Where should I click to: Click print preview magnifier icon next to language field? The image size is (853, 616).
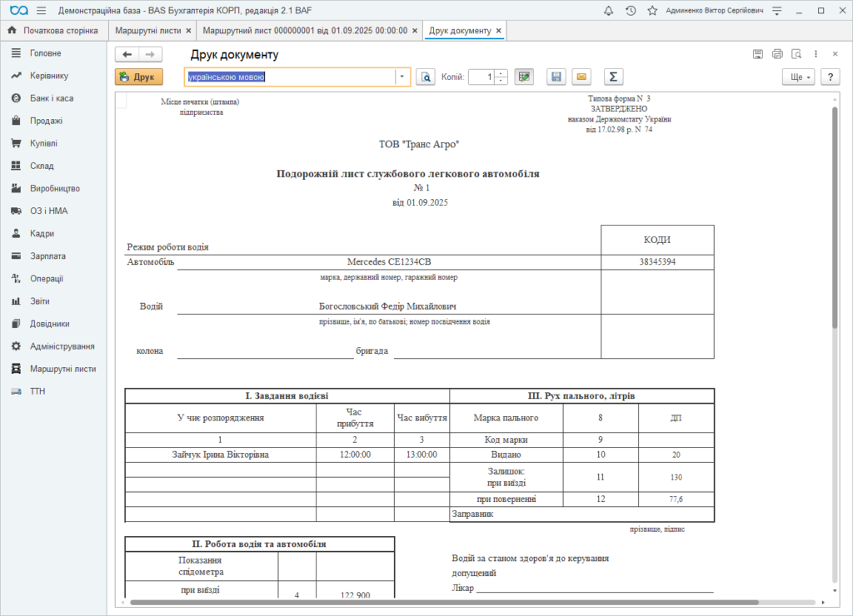[x=426, y=77]
